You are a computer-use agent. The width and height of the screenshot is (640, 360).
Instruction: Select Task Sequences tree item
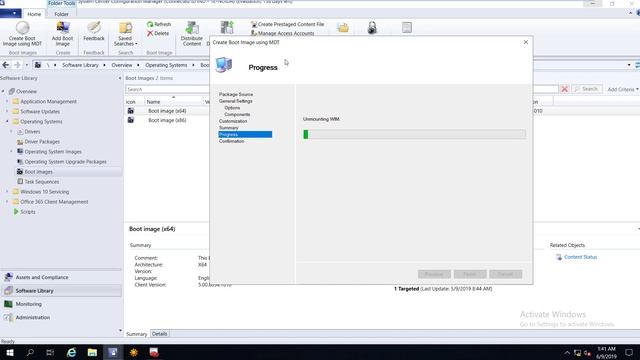tap(41, 182)
